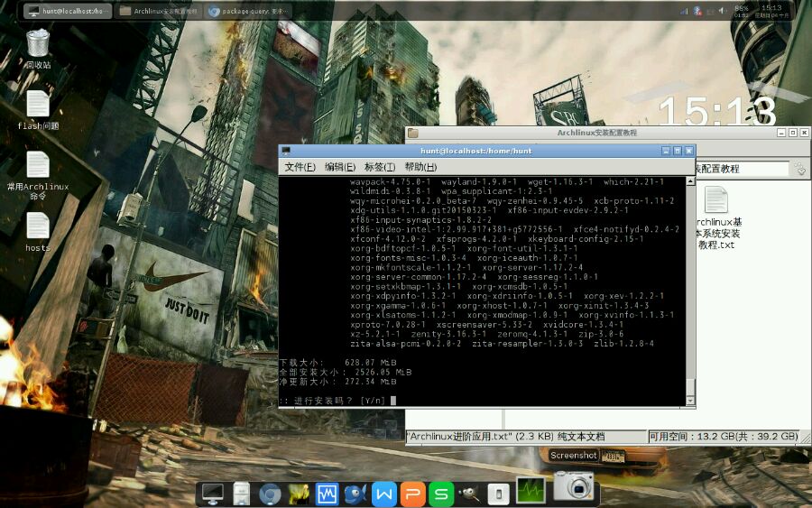The image size is (812, 508).
Task: Launch the white switch icon in dock
Action: 498,494
